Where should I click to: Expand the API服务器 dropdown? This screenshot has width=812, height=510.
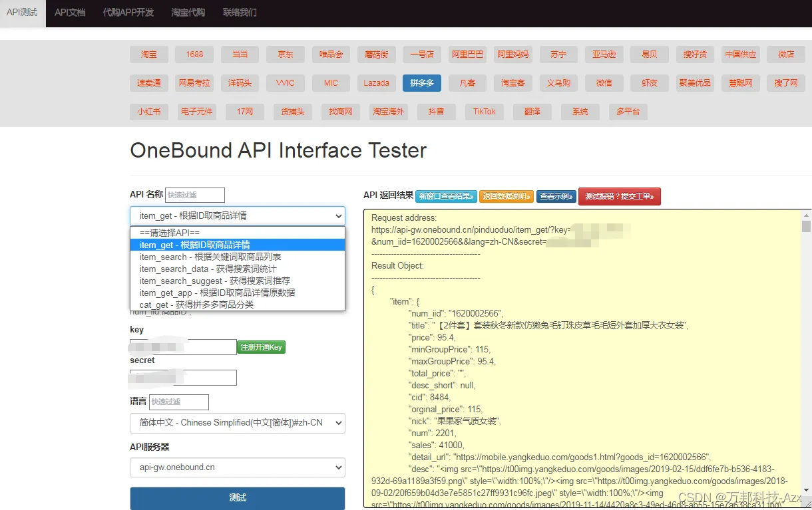pos(238,467)
